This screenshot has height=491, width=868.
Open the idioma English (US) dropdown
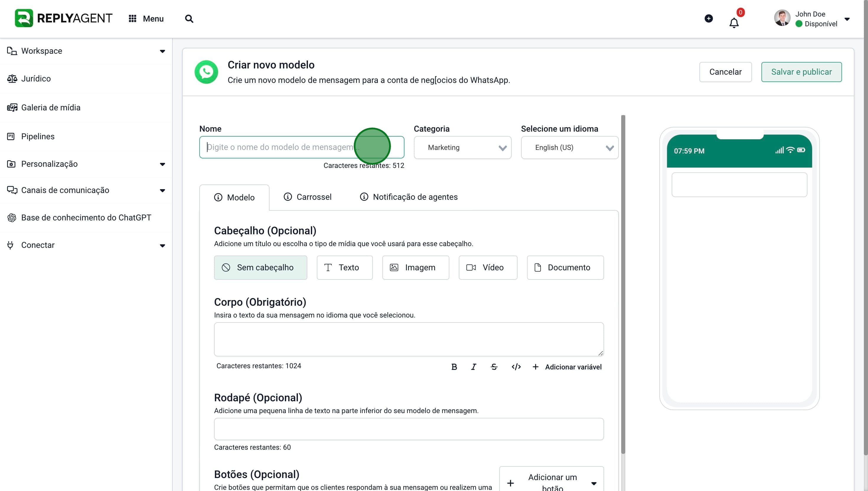click(570, 147)
